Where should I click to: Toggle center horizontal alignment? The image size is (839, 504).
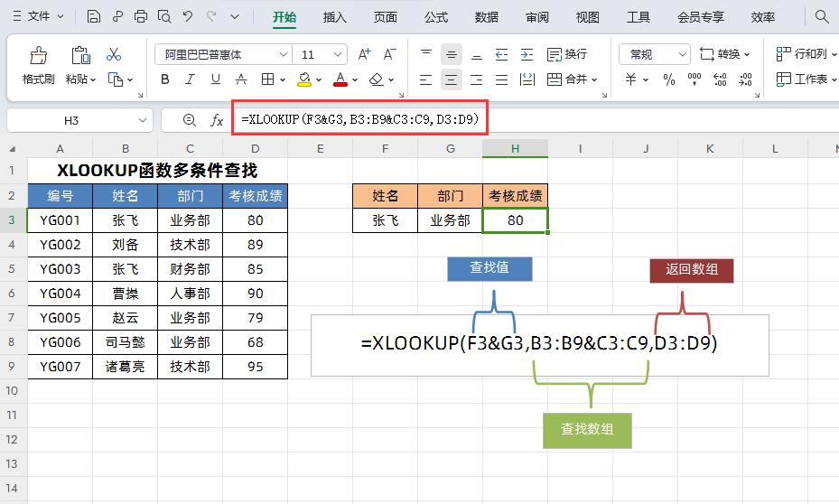(x=451, y=79)
